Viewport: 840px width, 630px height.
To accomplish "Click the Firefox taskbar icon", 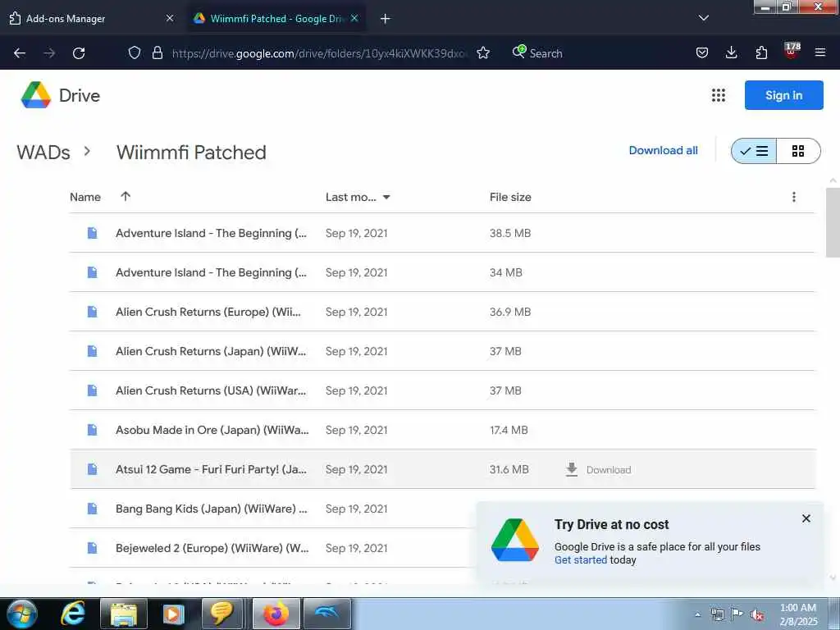I will [x=276, y=614].
